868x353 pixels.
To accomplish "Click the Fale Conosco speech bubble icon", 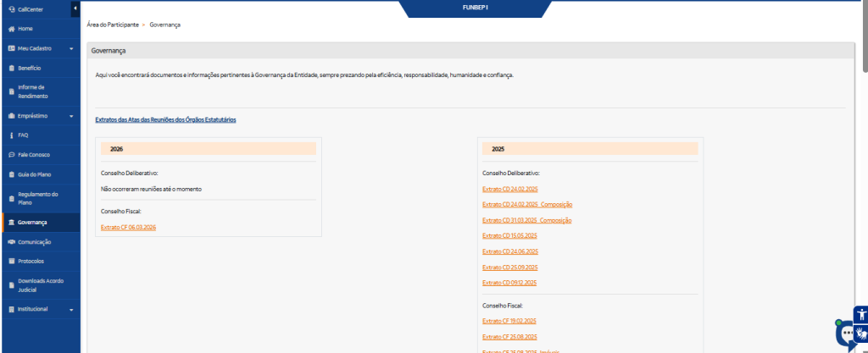I will click(11, 155).
